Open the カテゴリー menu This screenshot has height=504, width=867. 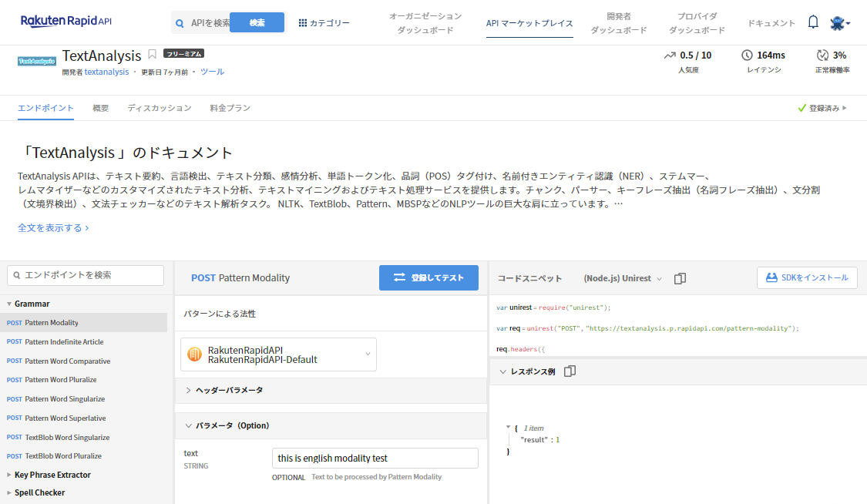(x=324, y=23)
